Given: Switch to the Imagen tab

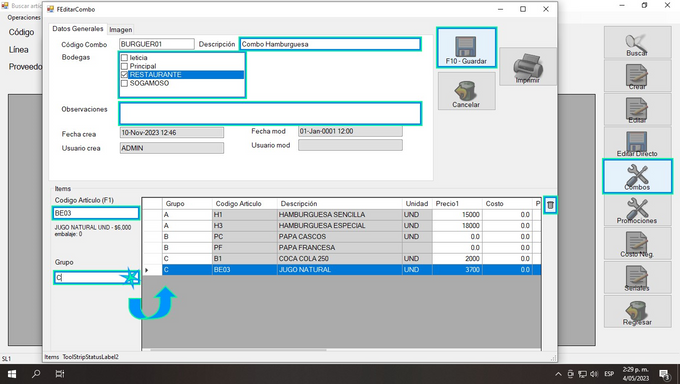Looking at the screenshot, I should click(x=121, y=30).
